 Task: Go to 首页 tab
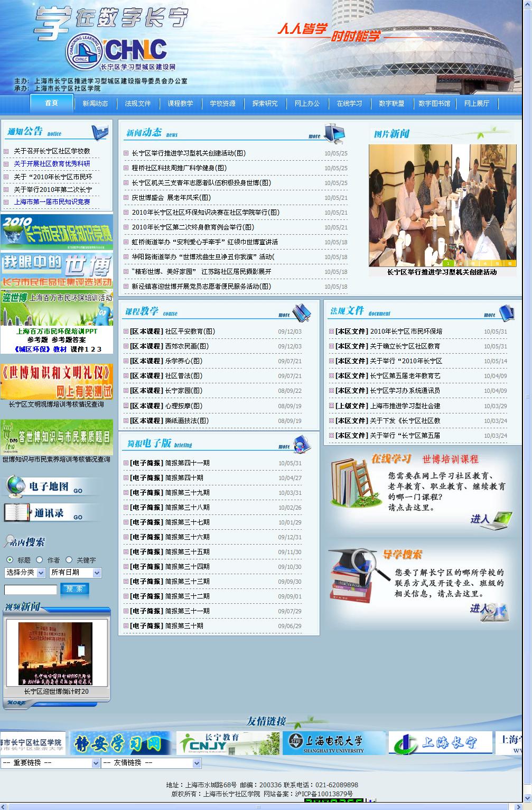(x=52, y=103)
